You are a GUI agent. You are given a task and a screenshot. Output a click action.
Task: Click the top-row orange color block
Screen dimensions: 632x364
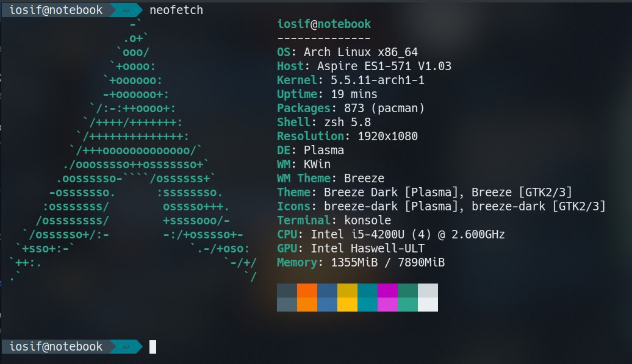tap(307, 290)
